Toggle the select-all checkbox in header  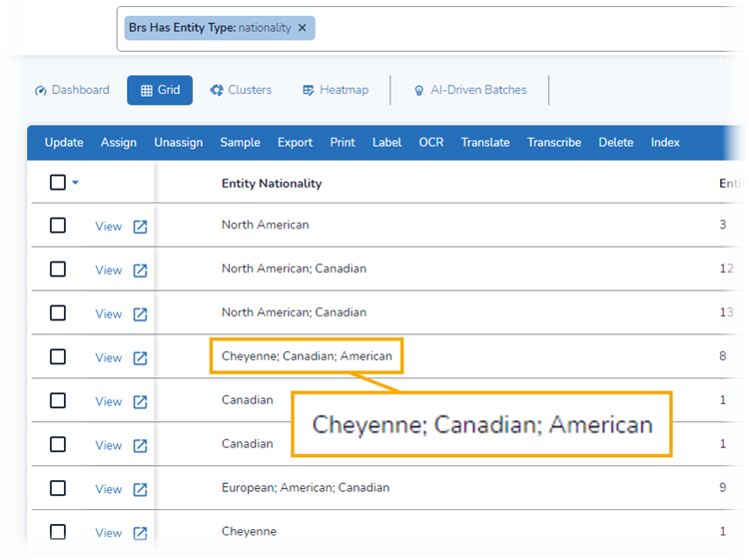tap(58, 183)
